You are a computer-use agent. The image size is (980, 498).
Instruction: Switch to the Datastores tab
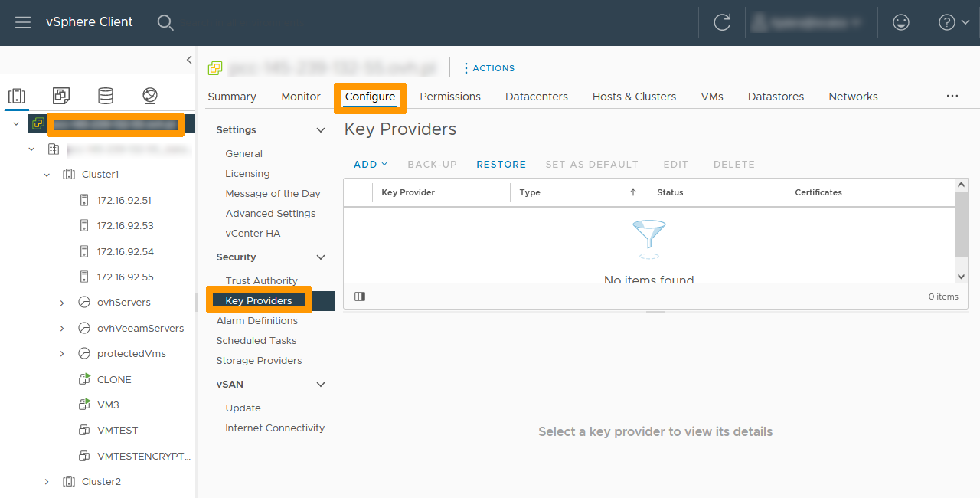[776, 97]
